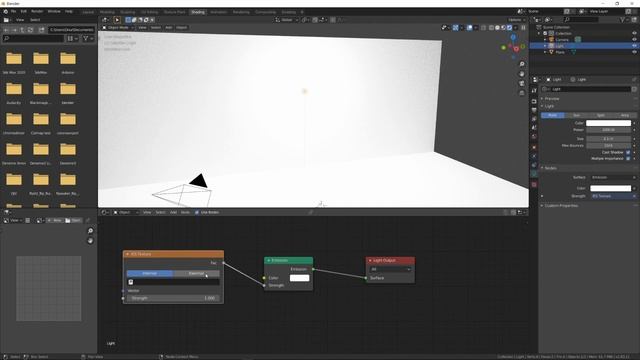Viewport: 640px width, 360px height.
Task: Open the All target dropdown in Light Output
Action: pyautogui.click(x=390, y=269)
